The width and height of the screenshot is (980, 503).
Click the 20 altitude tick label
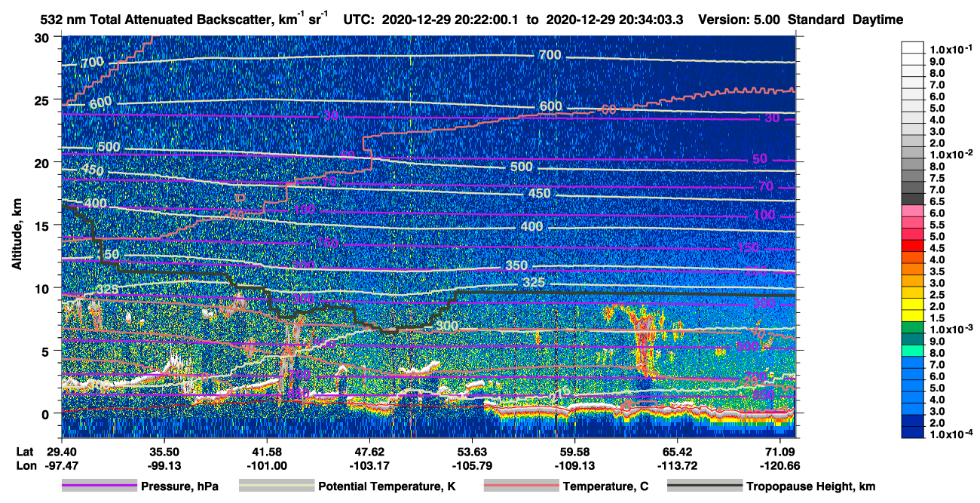coord(42,162)
